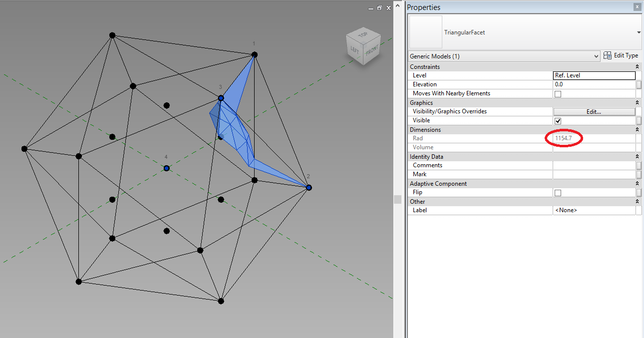The image size is (644, 338).
Task: Collapse the Dimensions section
Action: [637, 129]
